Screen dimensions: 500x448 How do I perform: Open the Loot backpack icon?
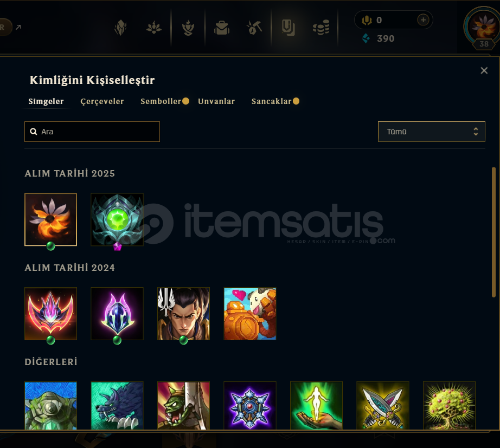pos(222,28)
